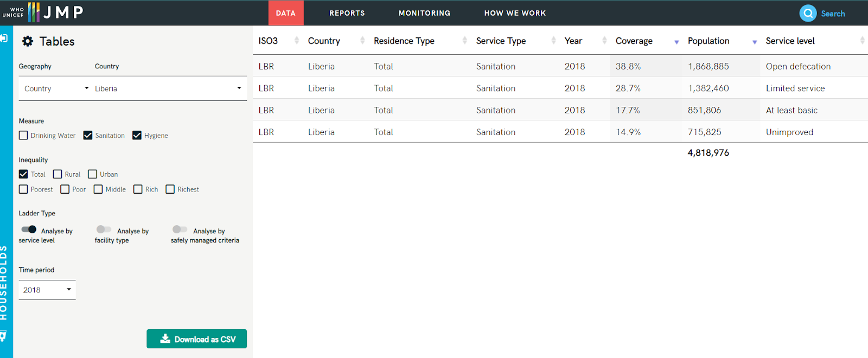The image size is (868, 358).
Task: Click the Tables gear icon
Action: pyautogui.click(x=28, y=41)
